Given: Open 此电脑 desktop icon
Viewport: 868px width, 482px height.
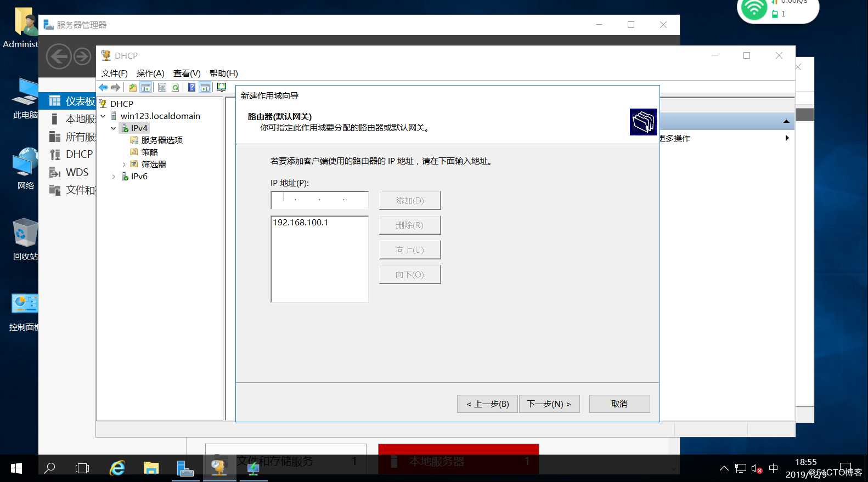Looking at the screenshot, I should tap(25, 99).
